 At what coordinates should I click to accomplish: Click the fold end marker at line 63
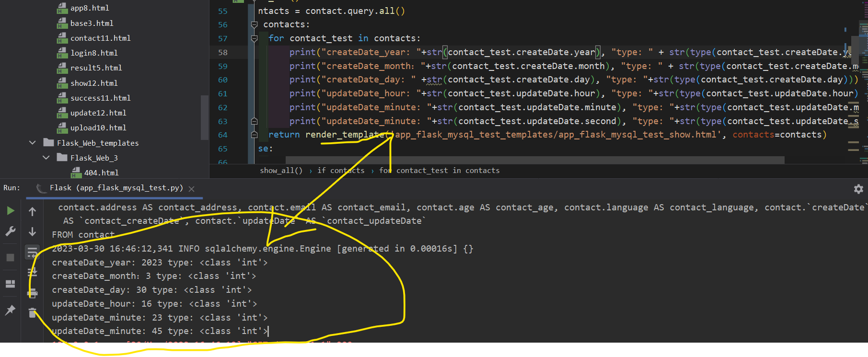coord(255,121)
